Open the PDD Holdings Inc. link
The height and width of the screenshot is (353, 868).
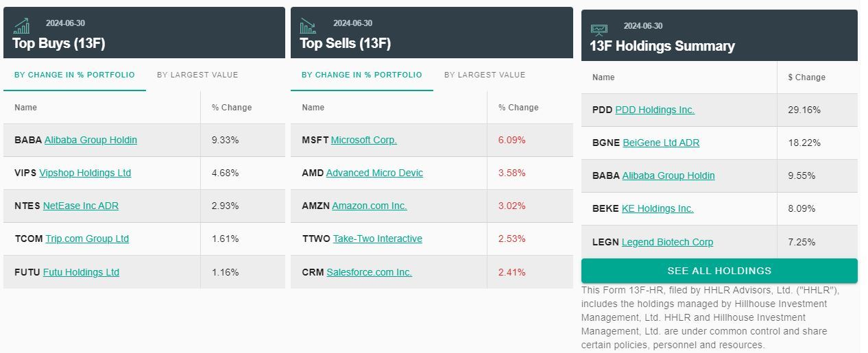(655, 110)
